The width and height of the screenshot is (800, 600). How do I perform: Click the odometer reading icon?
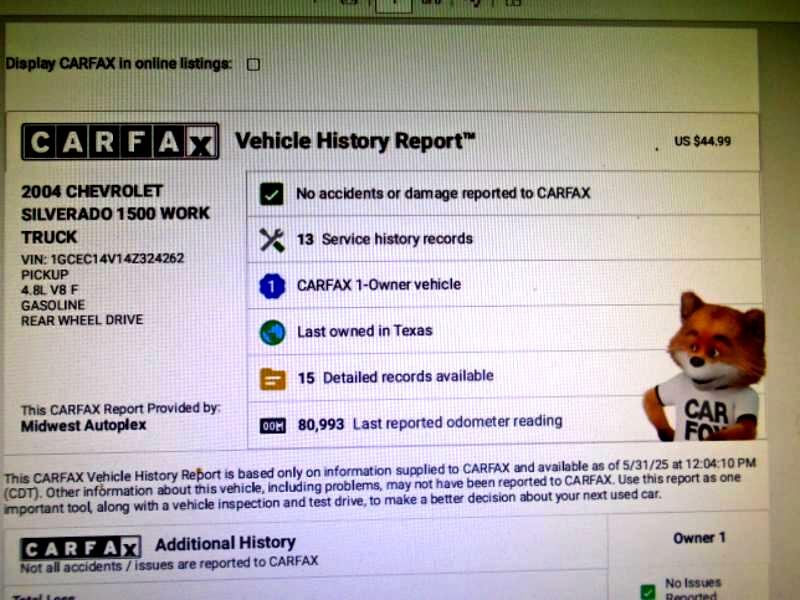tap(272, 426)
